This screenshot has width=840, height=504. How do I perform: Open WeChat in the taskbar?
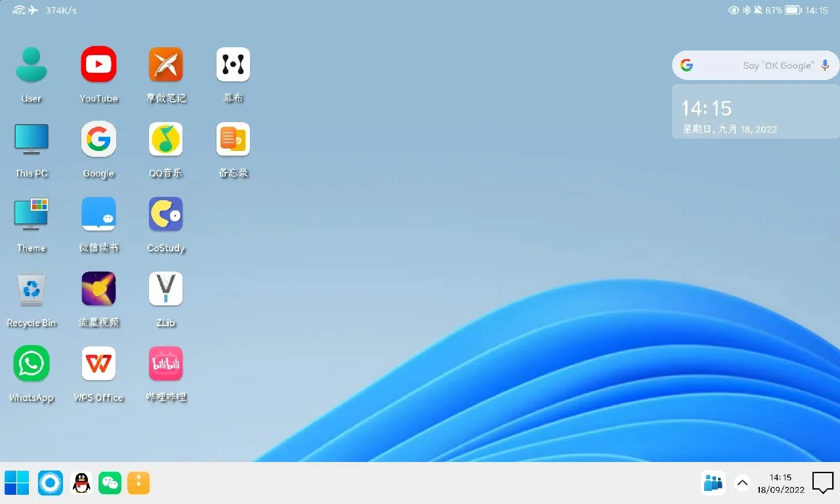(x=110, y=483)
